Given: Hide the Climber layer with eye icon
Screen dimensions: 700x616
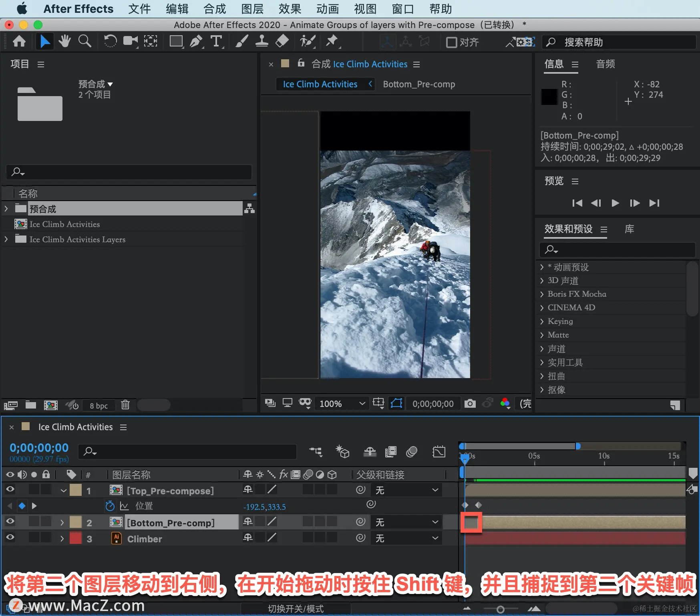Looking at the screenshot, I should tap(10, 537).
